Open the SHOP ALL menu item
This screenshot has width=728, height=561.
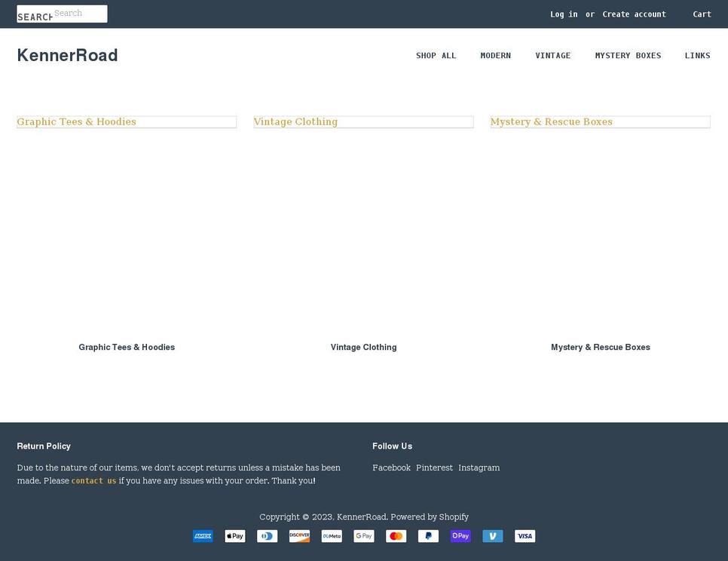point(436,56)
